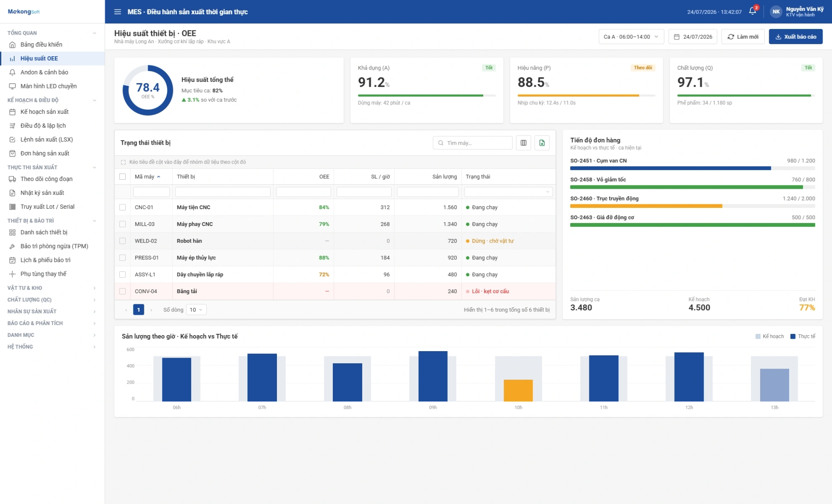This screenshot has height=504, width=832.
Task: Select the WELD-02 row checkbox
Action: coord(123,241)
